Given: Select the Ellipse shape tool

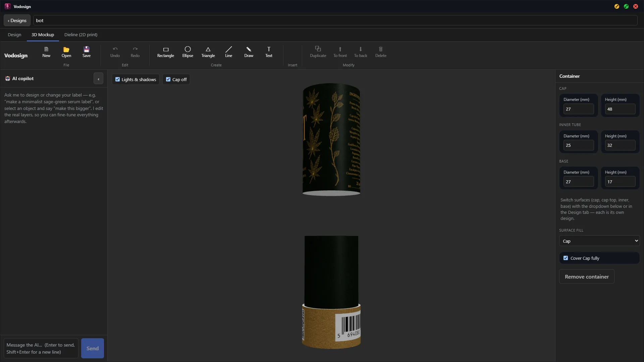Looking at the screenshot, I should (x=188, y=52).
